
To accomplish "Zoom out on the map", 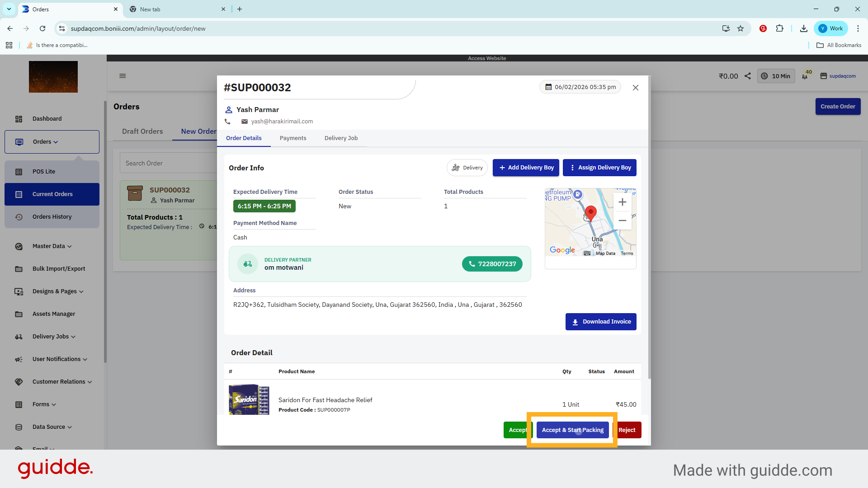I will 622,221.
